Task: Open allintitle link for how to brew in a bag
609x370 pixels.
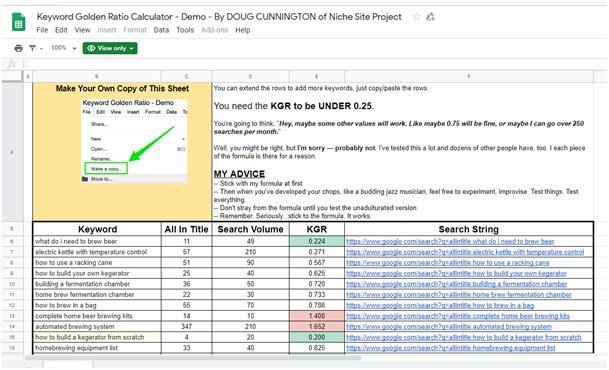Action: [440, 306]
